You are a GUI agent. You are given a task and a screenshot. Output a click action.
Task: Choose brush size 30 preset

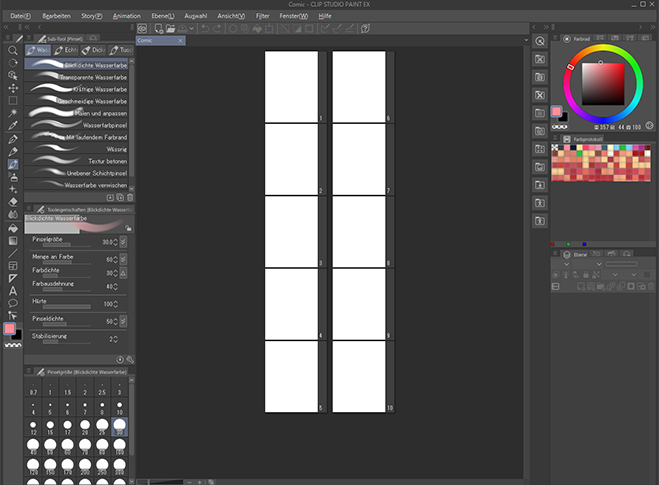tap(120, 427)
